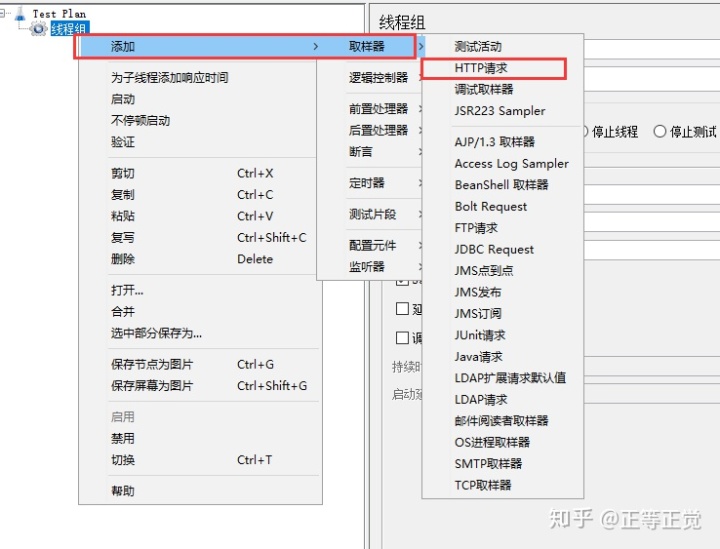The width and height of the screenshot is (720, 549).
Task: Select the 线程组 tree item
Action: 69,29
